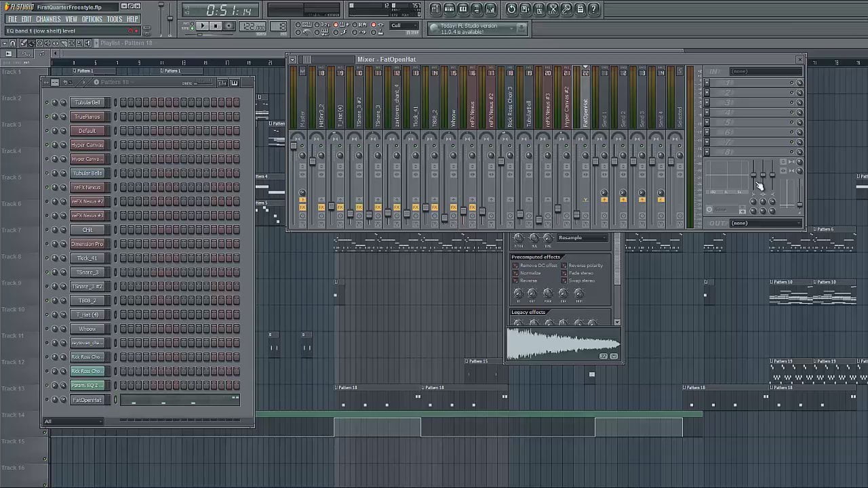868x488 pixels.
Task: Select the zoom tool in playlist toolbar
Action: pyautogui.click(x=80, y=43)
